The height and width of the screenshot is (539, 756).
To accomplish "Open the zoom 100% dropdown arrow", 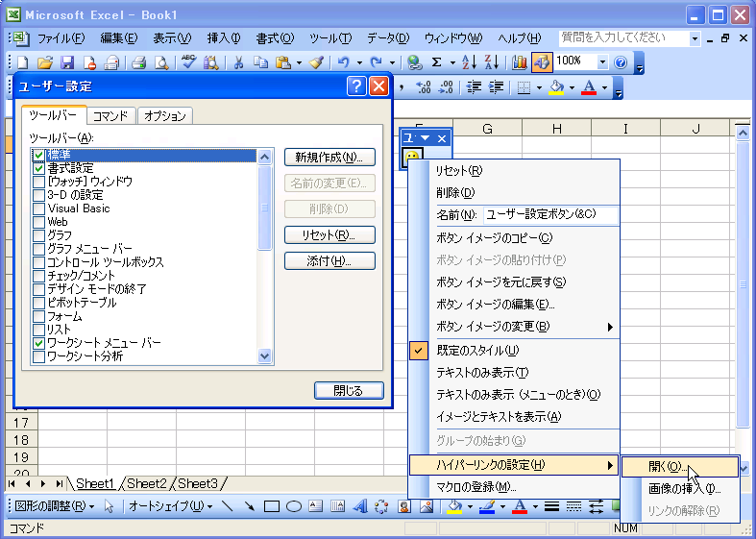I will (602, 62).
